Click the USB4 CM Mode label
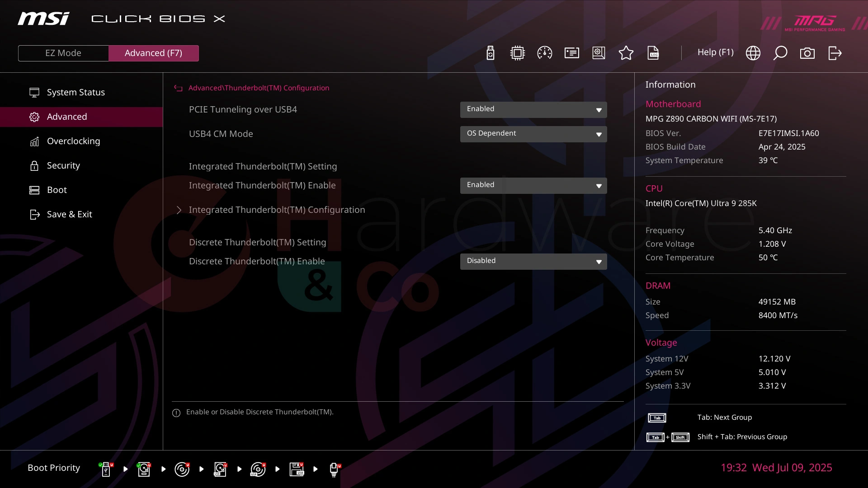868x488 pixels. [221, 134]
